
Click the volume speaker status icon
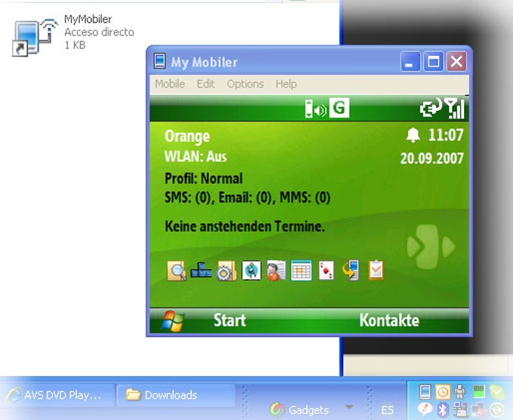pos(321,111)
